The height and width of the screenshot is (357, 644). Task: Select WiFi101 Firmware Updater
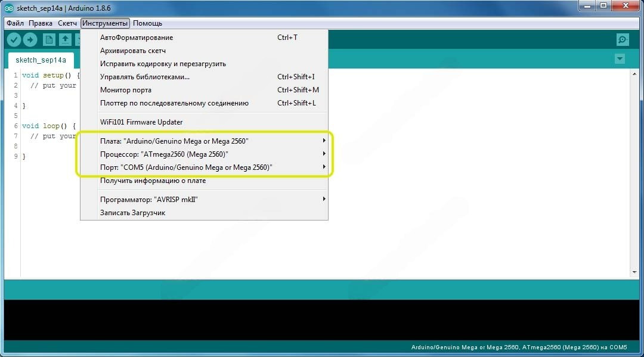pyautogui.click(x=141, y=122)
